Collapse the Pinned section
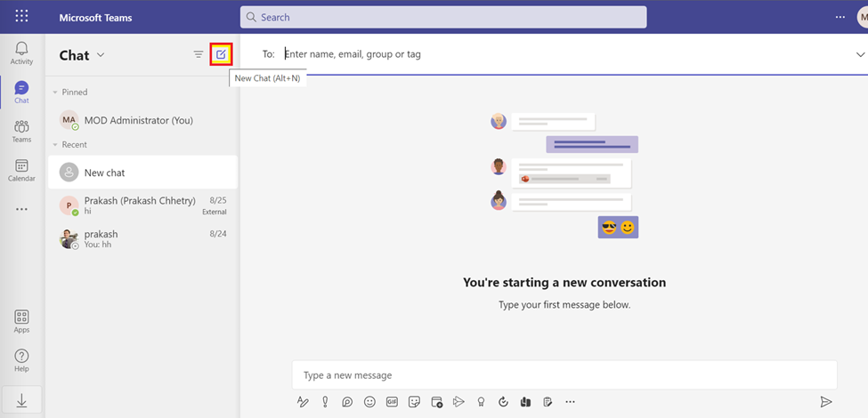868x418 pixels. (55, 92)
